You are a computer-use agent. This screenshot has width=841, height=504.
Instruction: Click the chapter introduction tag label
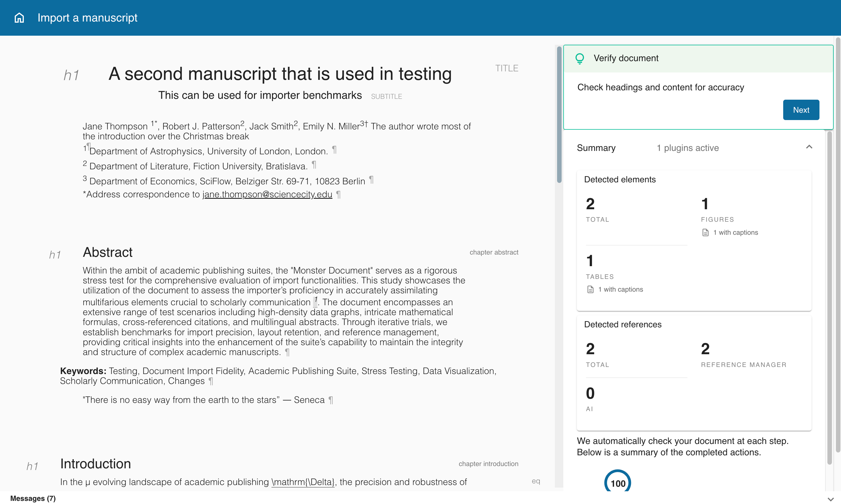click(488, 464)
